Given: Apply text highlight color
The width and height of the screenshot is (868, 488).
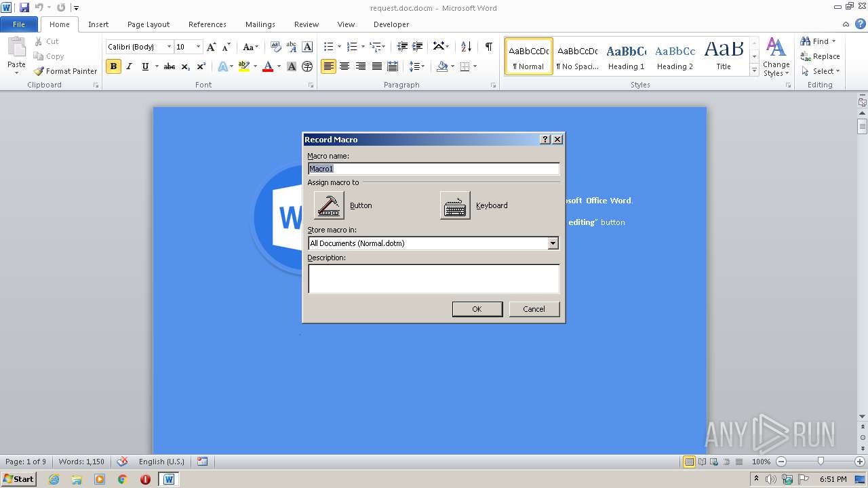Looking at the screenshot, I should coord(243,66).
